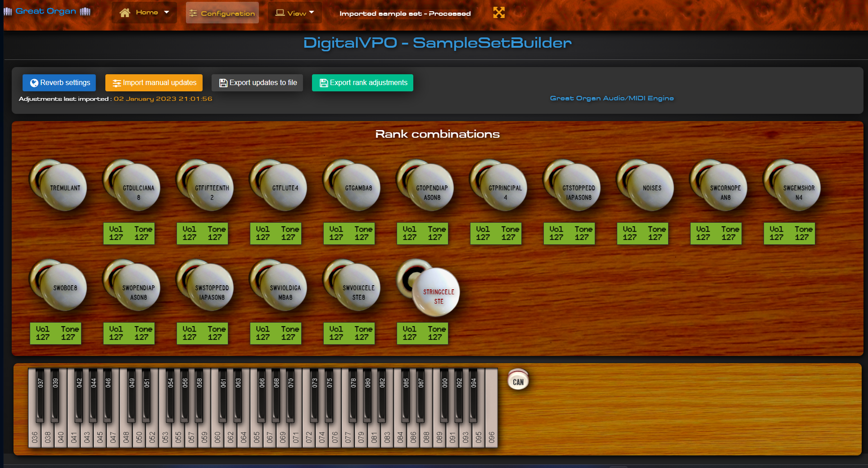
Task: Play white key 084 on keyboard
Action: 400,436
